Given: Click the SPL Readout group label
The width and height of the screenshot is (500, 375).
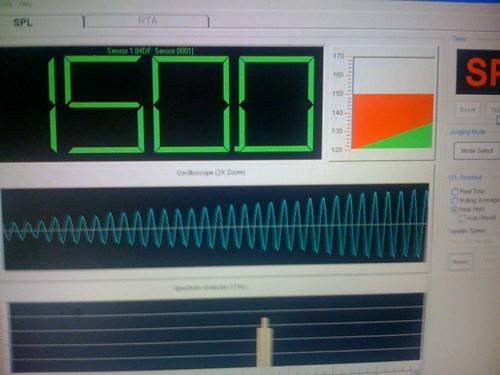Looking at the screenshot, I should [465, 177].
